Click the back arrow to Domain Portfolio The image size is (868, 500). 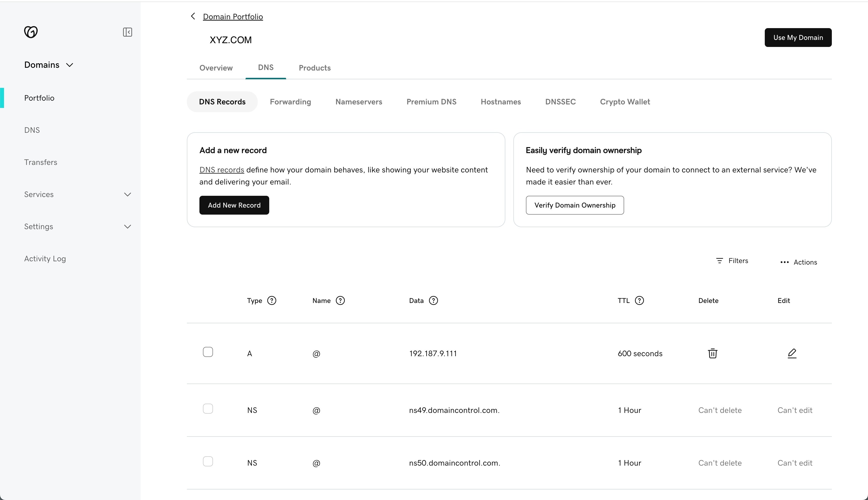[193, 17]
